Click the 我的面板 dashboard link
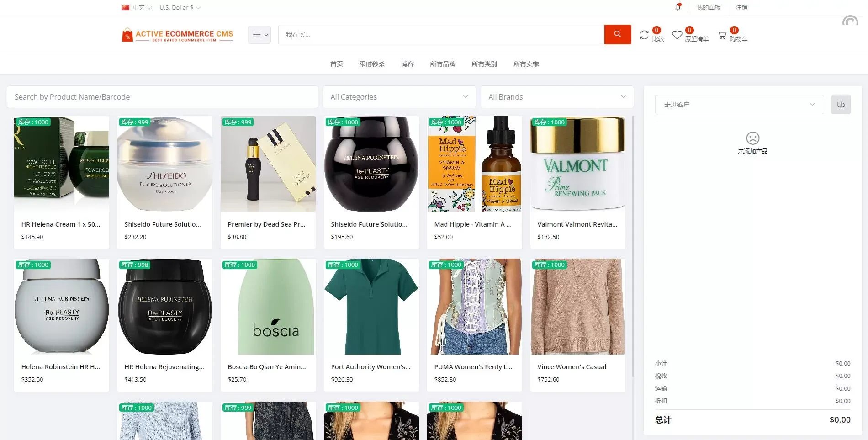 (708, 7)
